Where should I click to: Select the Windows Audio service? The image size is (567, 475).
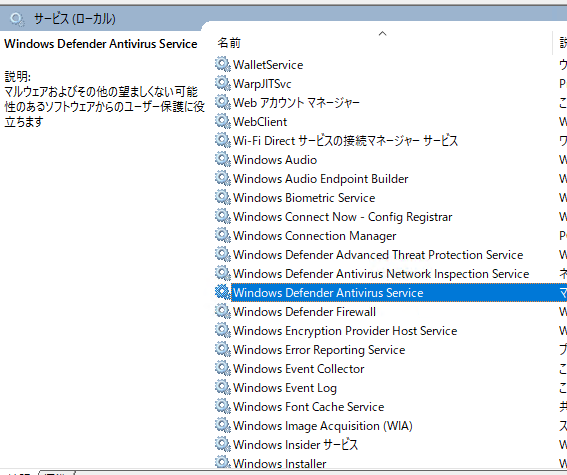(x=275, y=160)
